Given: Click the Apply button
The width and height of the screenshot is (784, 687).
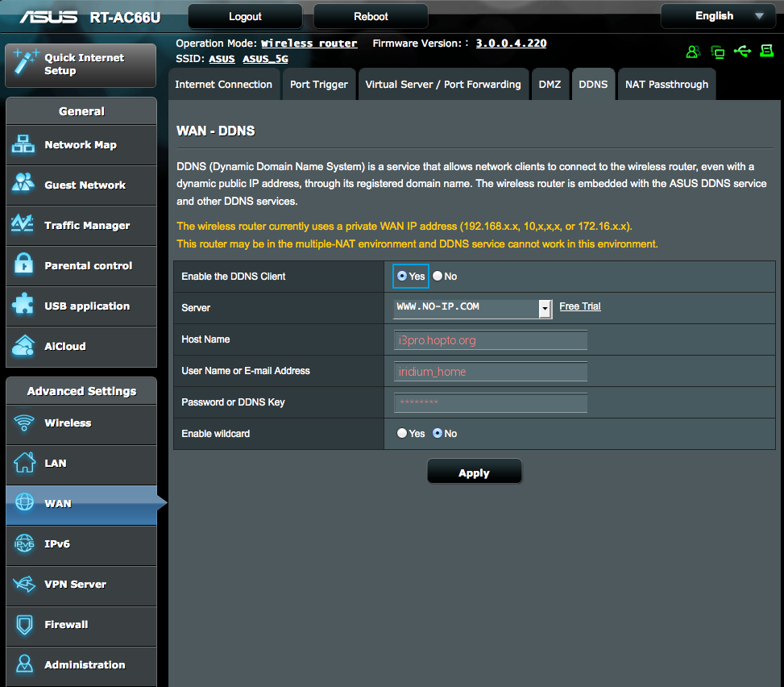Looking at the screenshot, I should pyautogui.click(x=474, y=473).
